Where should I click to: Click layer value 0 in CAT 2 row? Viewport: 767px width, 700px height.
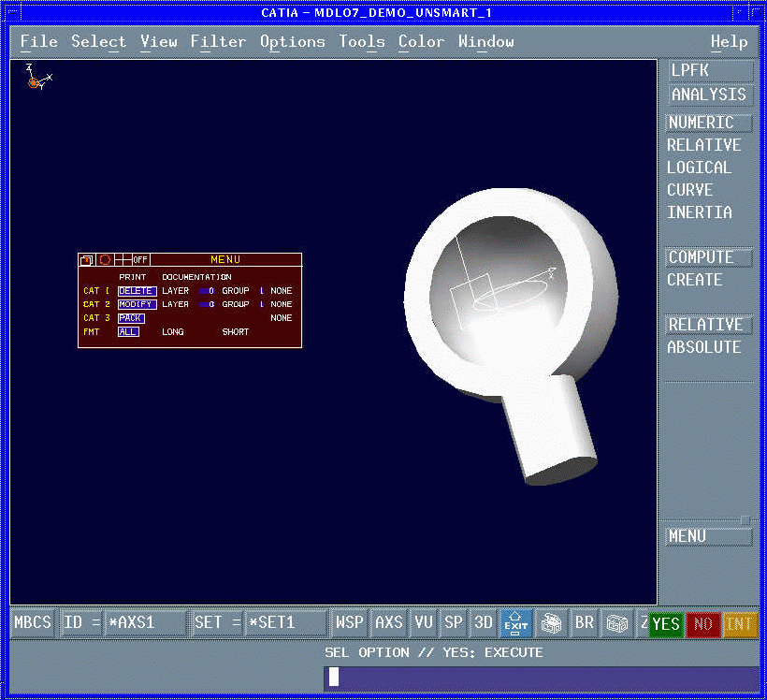click(x=207, y=304)
